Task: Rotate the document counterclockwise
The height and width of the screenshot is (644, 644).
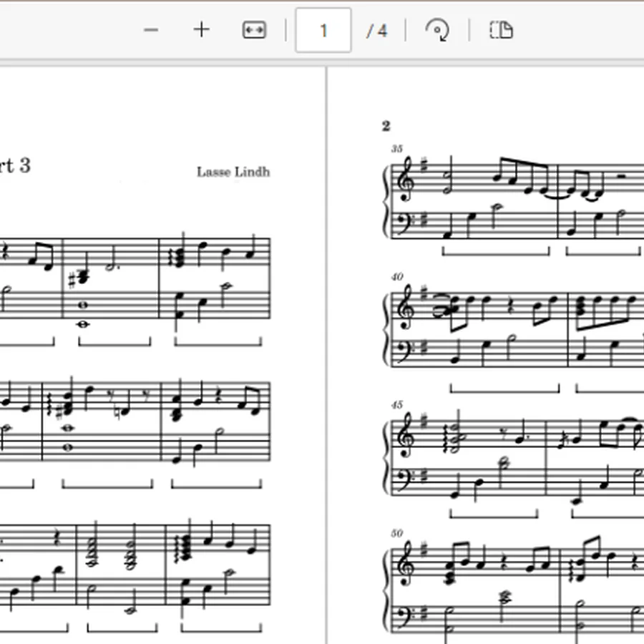Action: pyautogui.click(x=438, y=30)
